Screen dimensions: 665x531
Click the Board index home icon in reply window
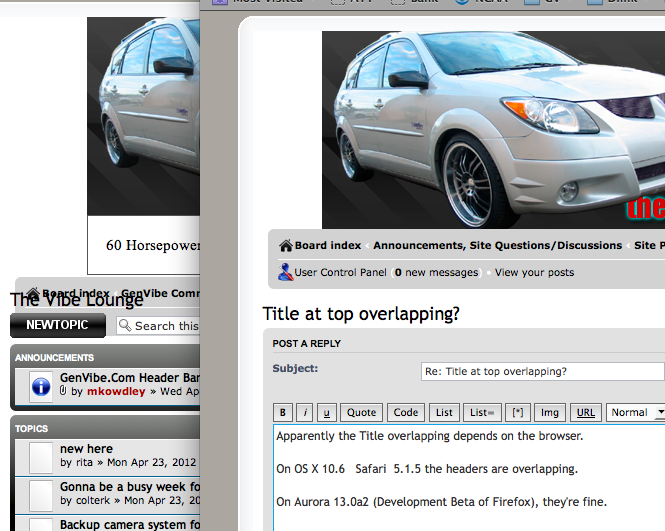coord(286,246)
